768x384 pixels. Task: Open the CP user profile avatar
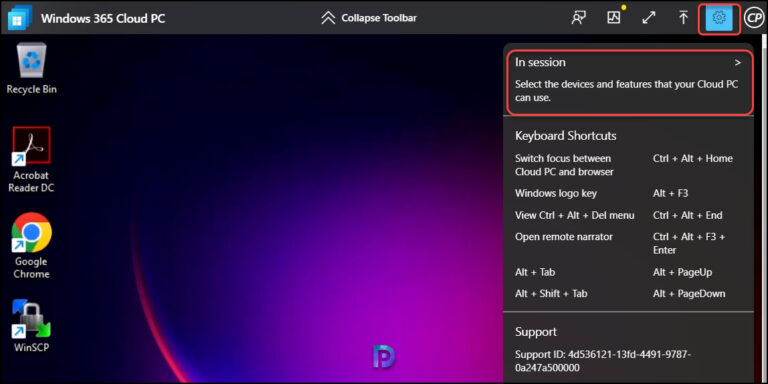(x=753, y=18)
